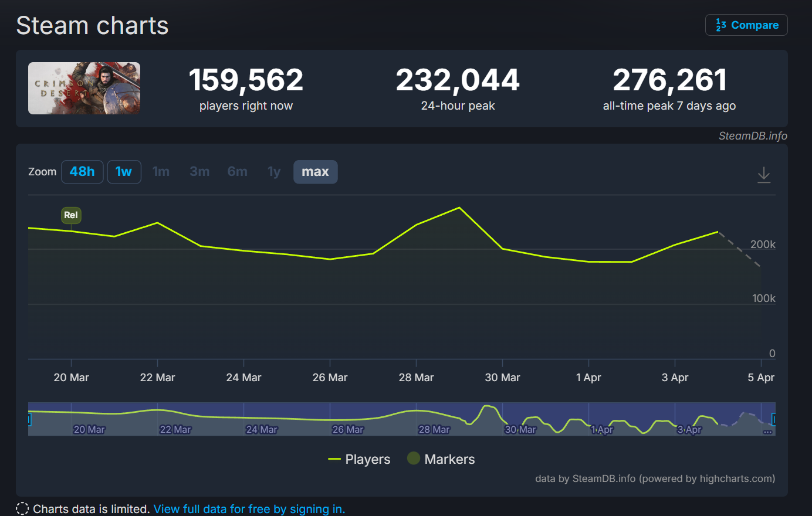Switch zoom to 1w
Screen dimensions: 812x516
click(124, 172)
